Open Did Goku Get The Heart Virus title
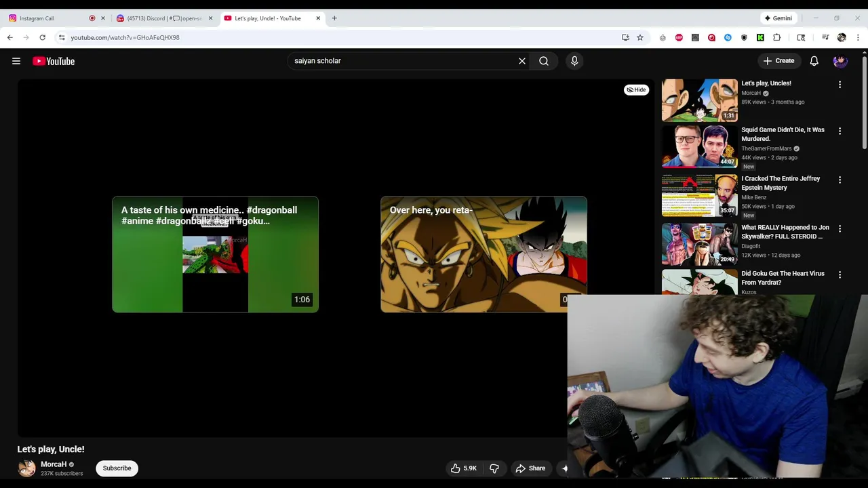The width and height of the screenshot is (868, 488). click(x=783, y=278)
